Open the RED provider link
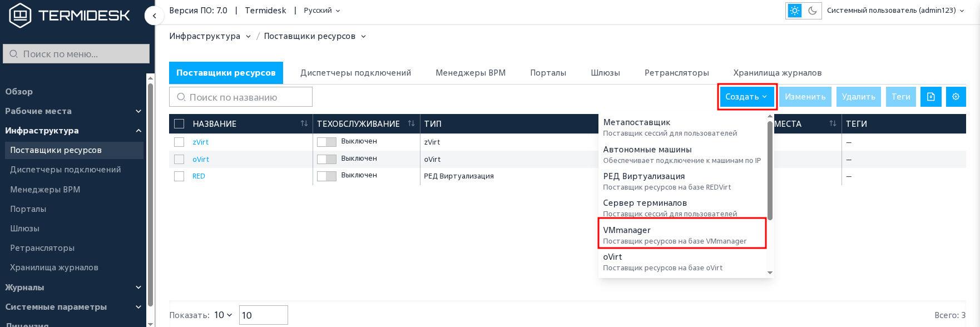Viewport: 980px width, 327px height. point(199,176)
